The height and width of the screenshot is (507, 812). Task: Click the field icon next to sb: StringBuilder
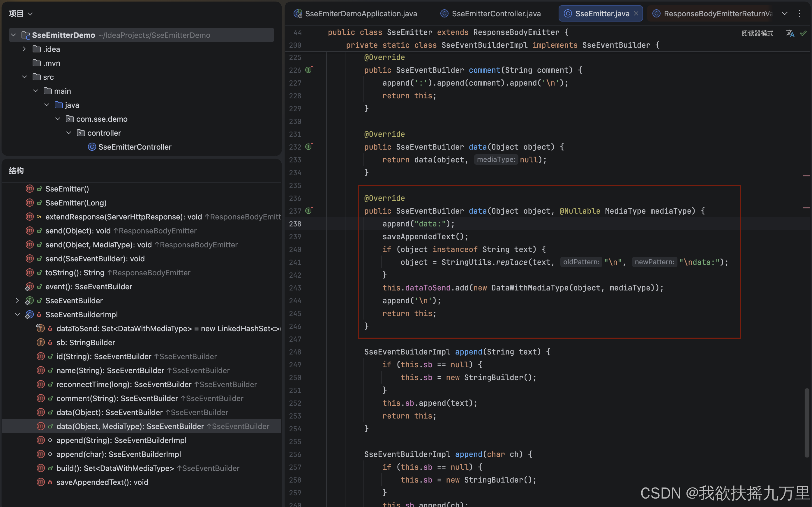[x=40, y=342]
